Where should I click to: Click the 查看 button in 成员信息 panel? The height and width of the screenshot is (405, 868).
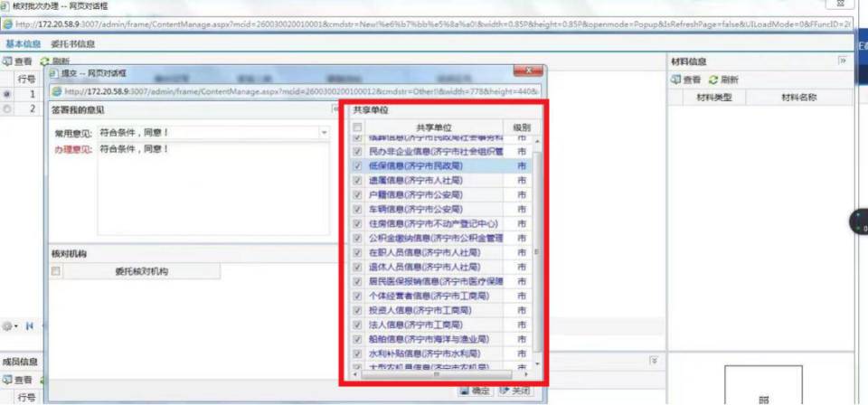[x=18, y=380]
